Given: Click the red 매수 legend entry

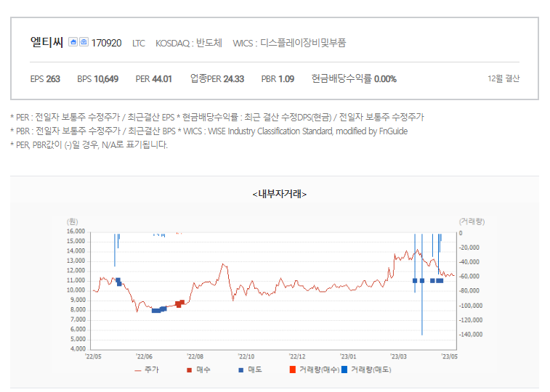Looking at the screenshot, I should click(198, 369).
